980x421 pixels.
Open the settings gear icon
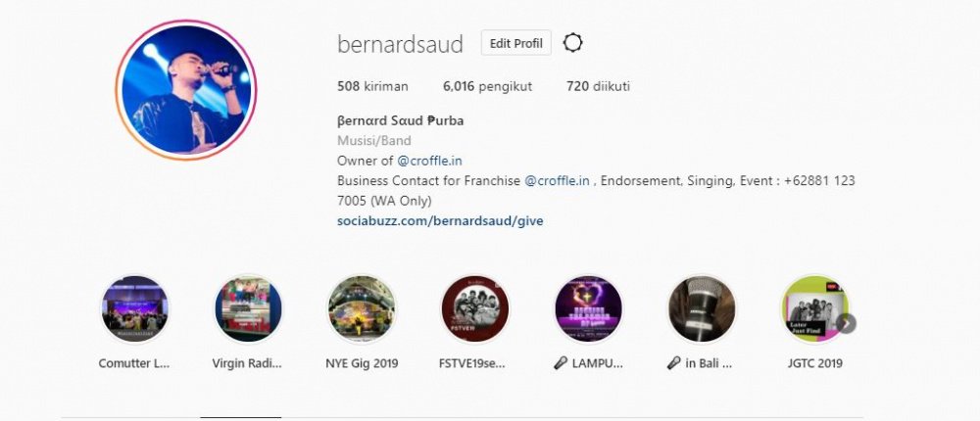(x=572, y=43)
